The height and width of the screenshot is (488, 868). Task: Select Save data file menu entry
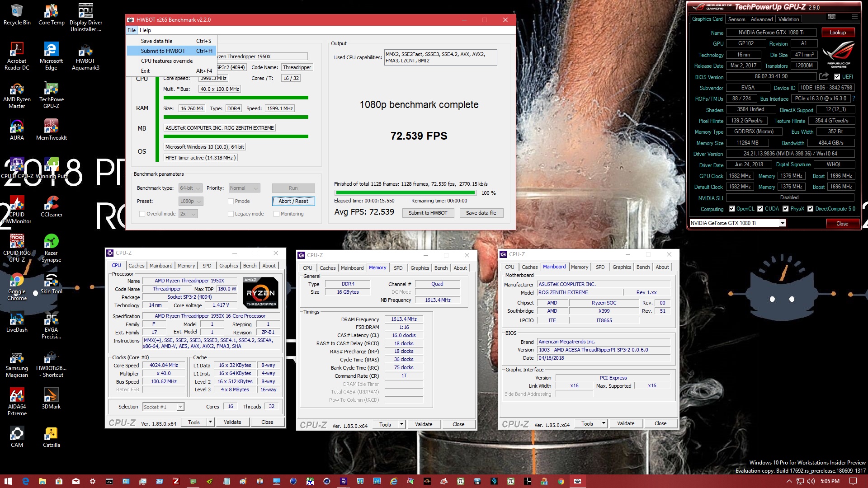(171, 41)
